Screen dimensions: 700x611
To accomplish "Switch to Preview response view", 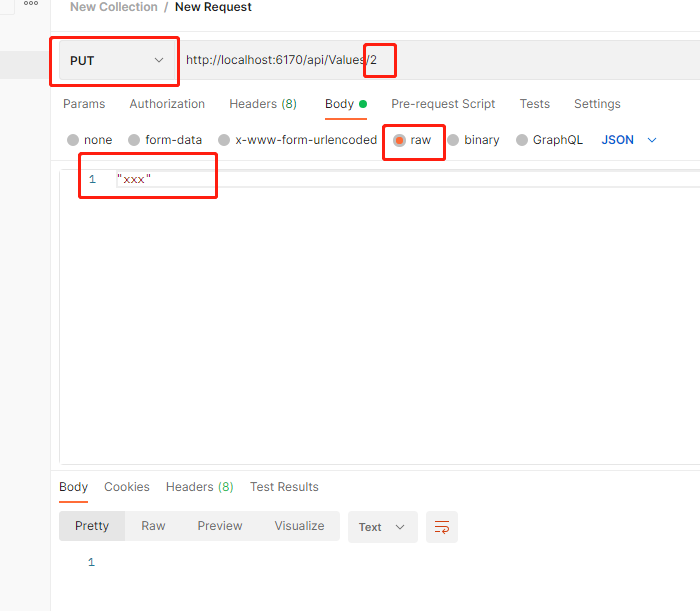I will (x=220, y=526).
